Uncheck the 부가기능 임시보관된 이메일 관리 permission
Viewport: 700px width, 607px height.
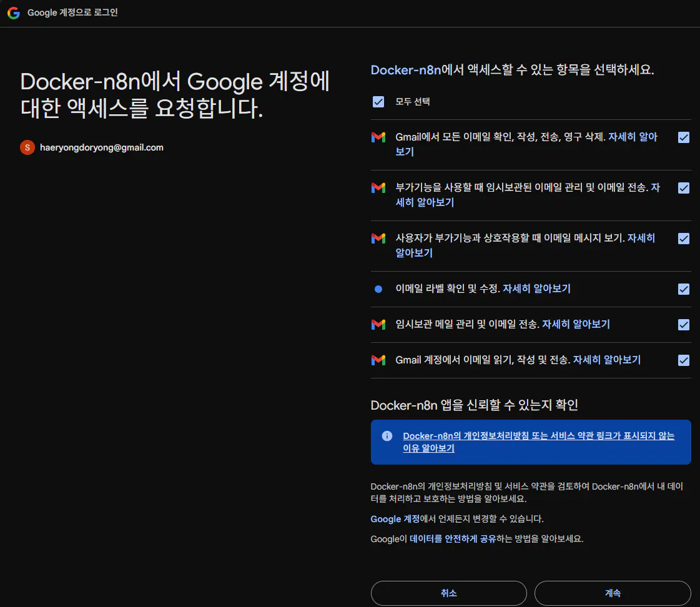(x=684, y=188)
